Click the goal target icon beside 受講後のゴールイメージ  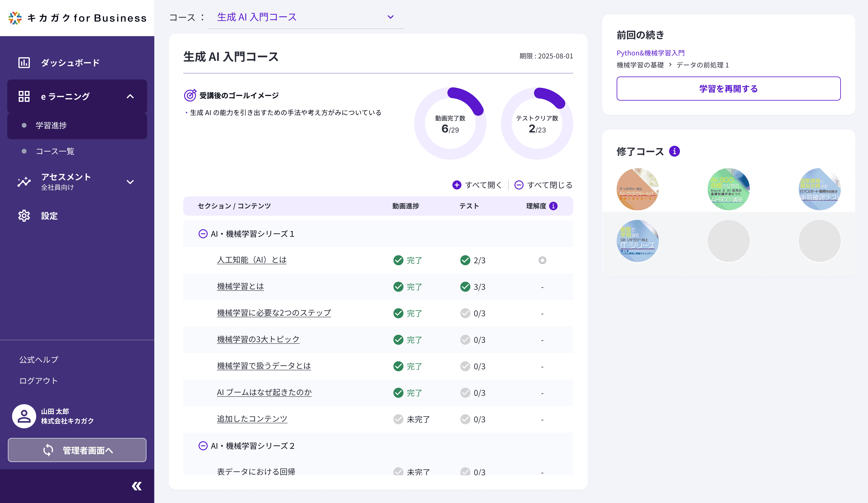pos(190,95)
